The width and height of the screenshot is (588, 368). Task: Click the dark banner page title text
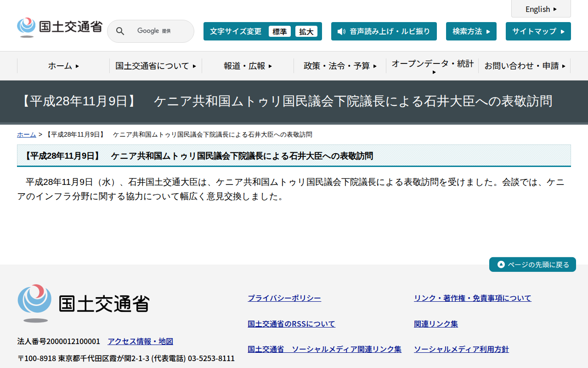tap(286, 101)
